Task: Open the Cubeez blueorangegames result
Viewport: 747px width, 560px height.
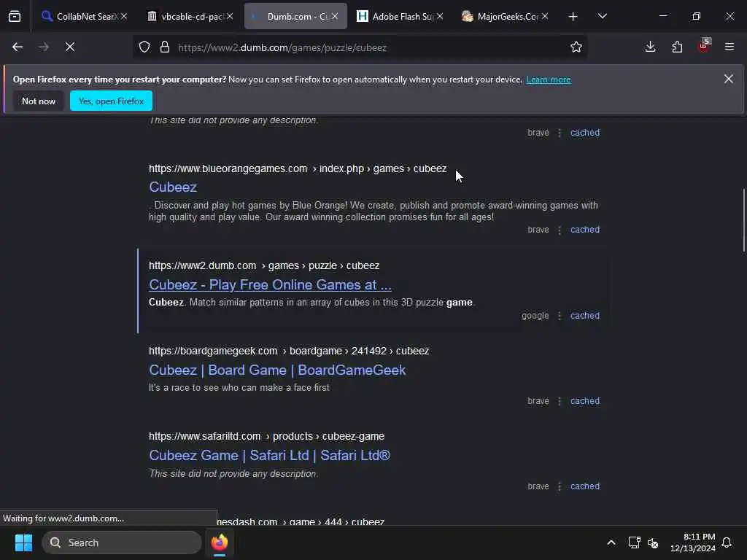Action: click(x=173, y=187)
